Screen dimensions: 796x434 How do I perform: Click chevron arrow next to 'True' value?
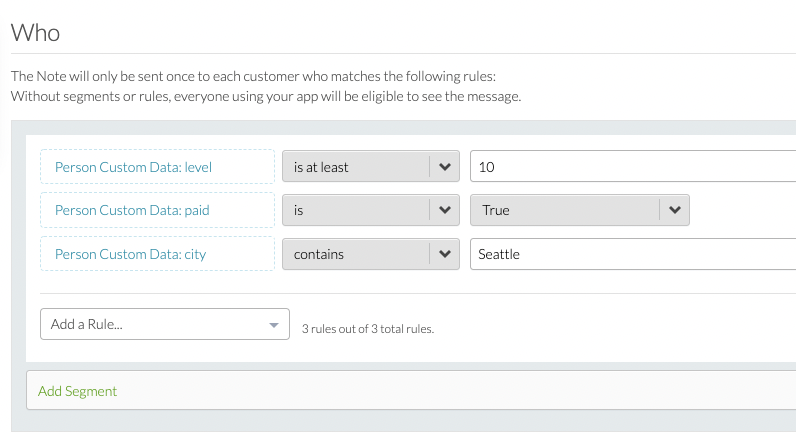coord(674,210)
